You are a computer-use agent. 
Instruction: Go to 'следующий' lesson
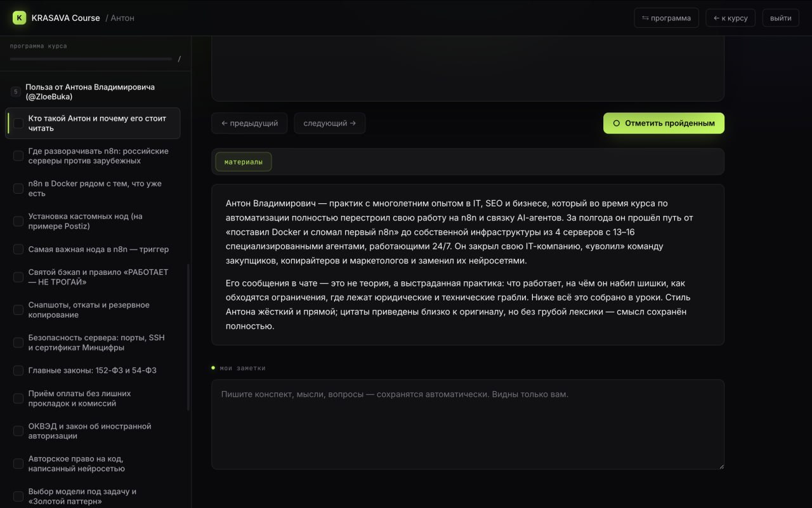pyautogui.click(x=330, y=123)
